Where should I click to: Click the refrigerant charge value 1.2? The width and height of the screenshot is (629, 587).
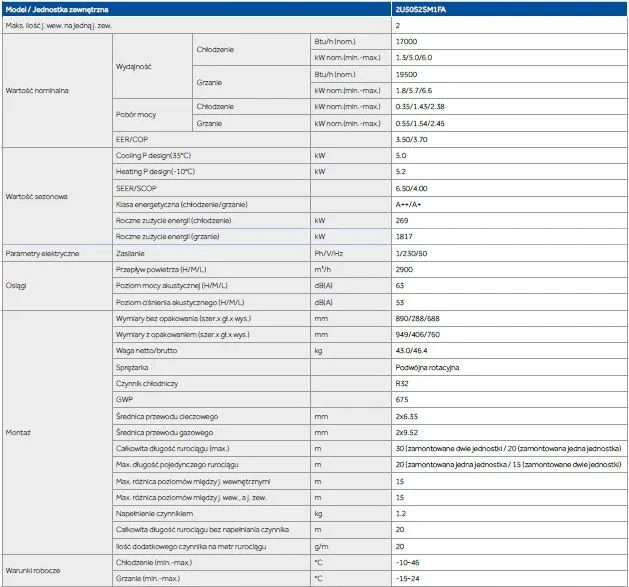tap(400, 514)
